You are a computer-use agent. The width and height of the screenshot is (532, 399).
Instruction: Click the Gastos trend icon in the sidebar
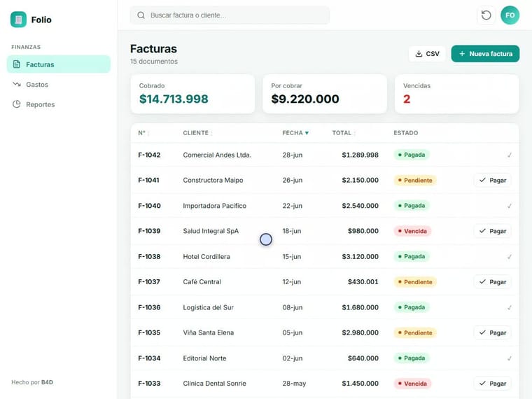(17, 84)
